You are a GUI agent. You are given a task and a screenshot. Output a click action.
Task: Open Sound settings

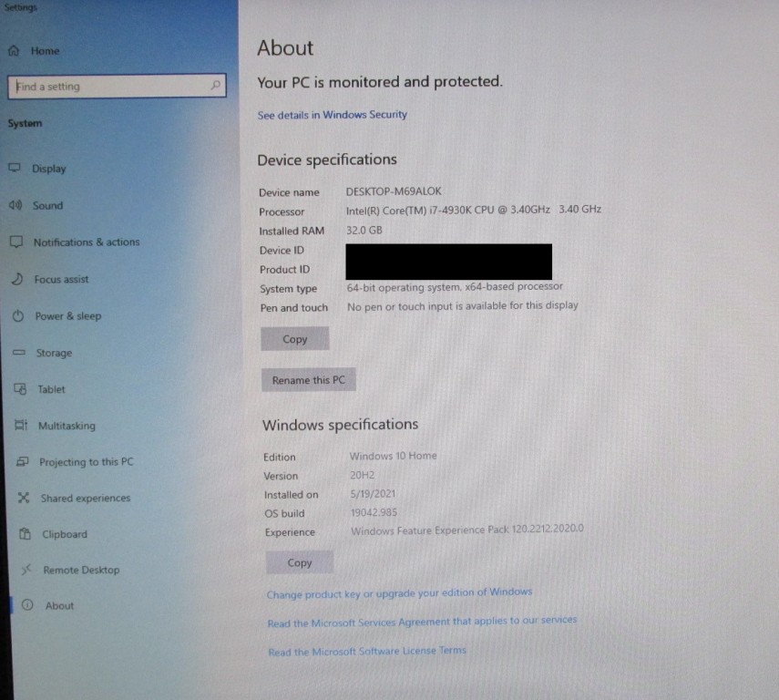(x=47, y=205)
